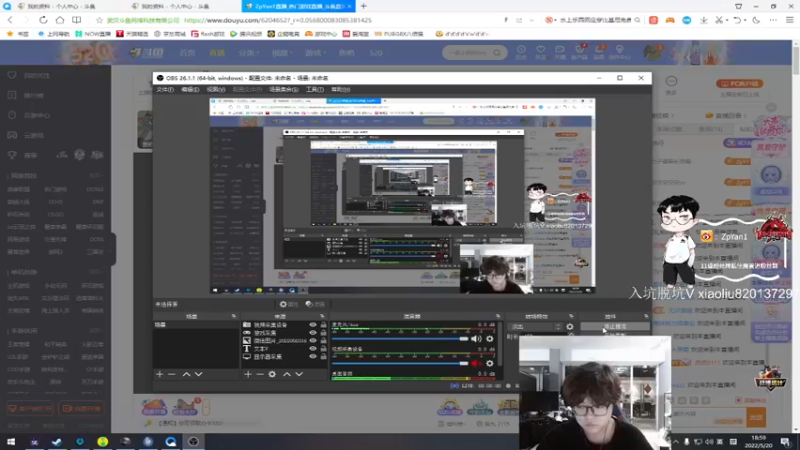Image resolution: width=800 pixels, height=450 pixels.
Task: Pop out the Controls dock header icon
Action: [x=646, y=316]
